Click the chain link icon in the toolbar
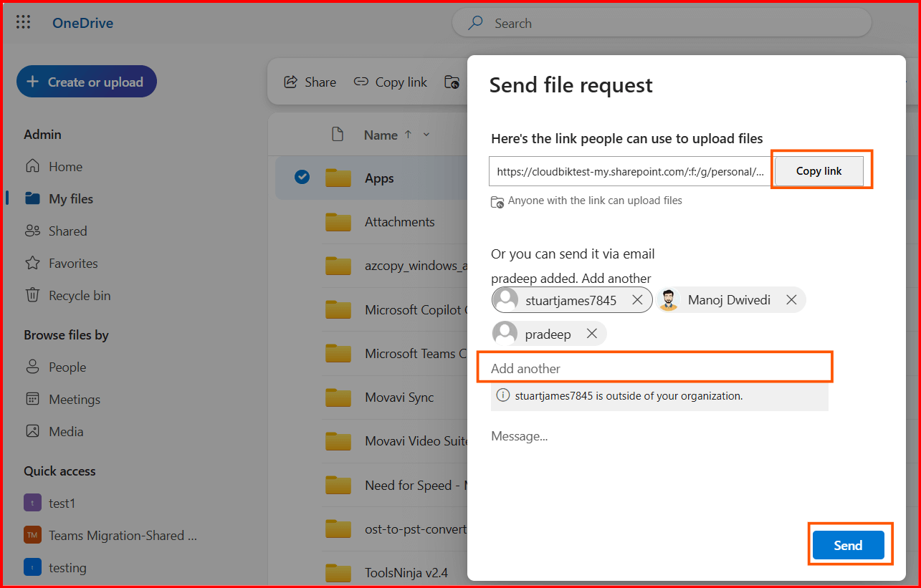 point(361,82)
